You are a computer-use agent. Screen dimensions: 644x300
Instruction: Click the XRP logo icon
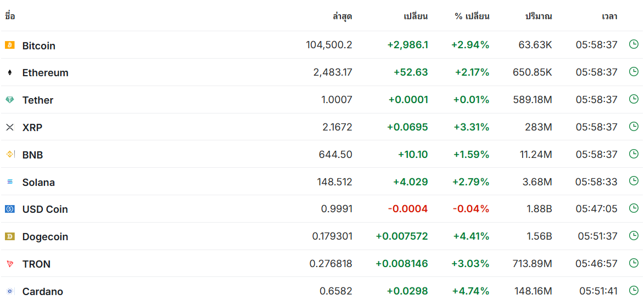(x=10, y=127)
